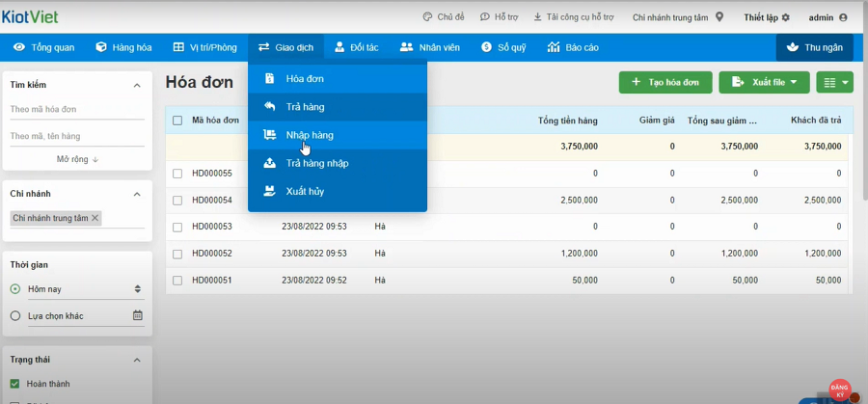Select Trả hàng nhập from the menu
The height and width of the screenshot is (404, 868).
click(x=338, y=163)
